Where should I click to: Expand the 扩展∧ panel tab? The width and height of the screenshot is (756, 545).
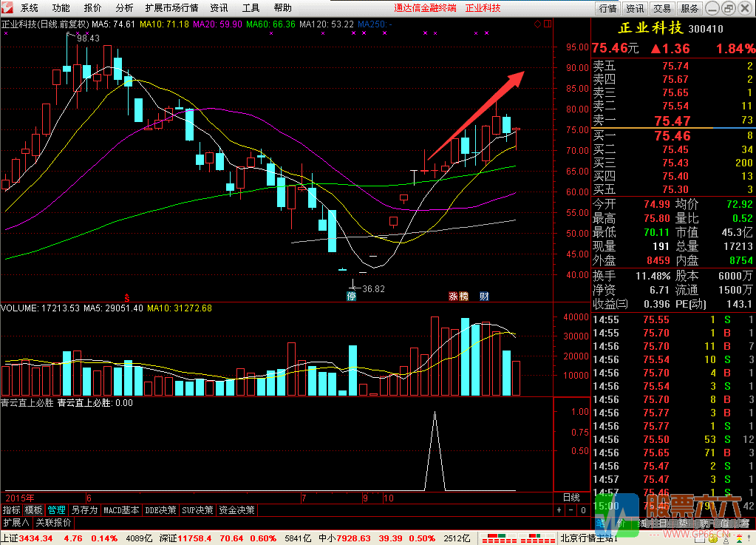16,522
